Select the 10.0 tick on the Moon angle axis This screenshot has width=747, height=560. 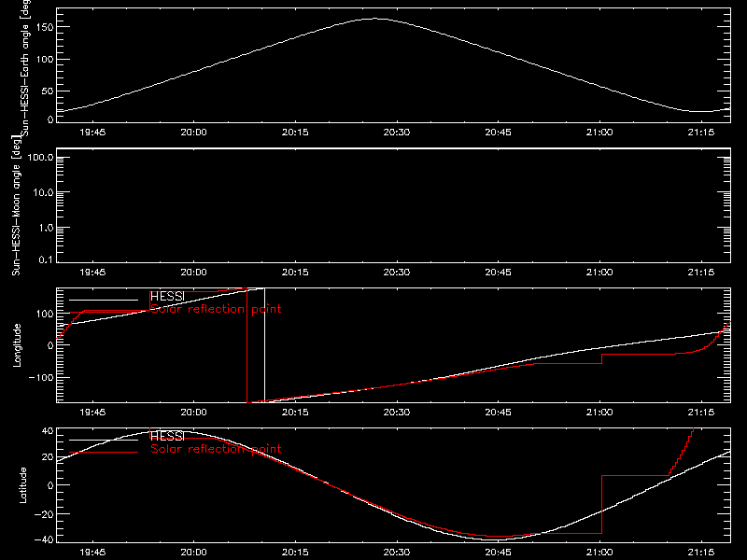coord(43,192)
